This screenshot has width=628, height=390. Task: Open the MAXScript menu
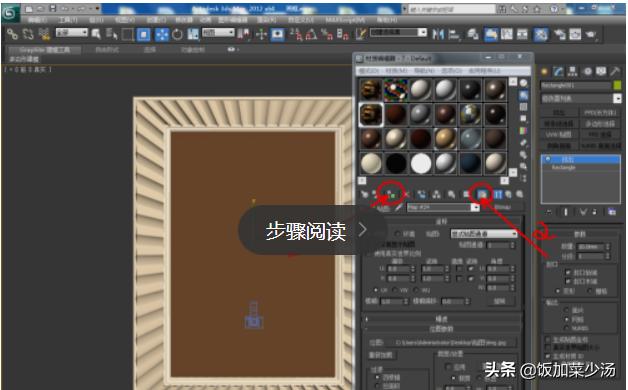[345, 20]
